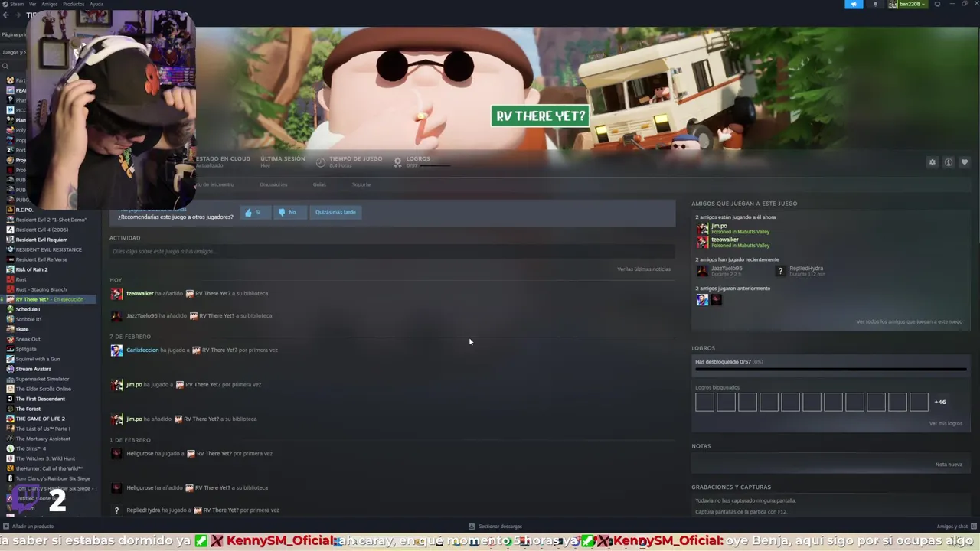This screenshot has width=980, height=551.
Task: Open Carlixfeccion profile link
Action: click(x=142, y=350)
